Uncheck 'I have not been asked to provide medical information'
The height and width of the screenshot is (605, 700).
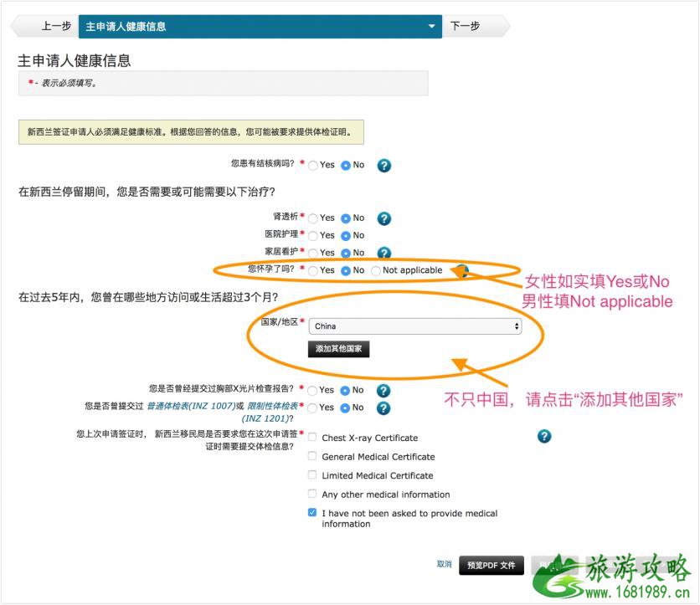311,512
